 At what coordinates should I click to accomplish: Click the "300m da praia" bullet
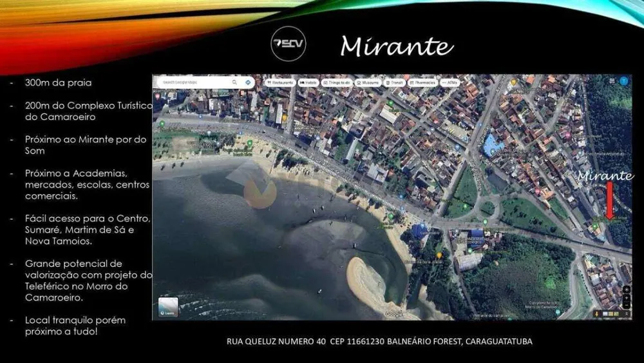pyautogui.click(x=59, y=83)
